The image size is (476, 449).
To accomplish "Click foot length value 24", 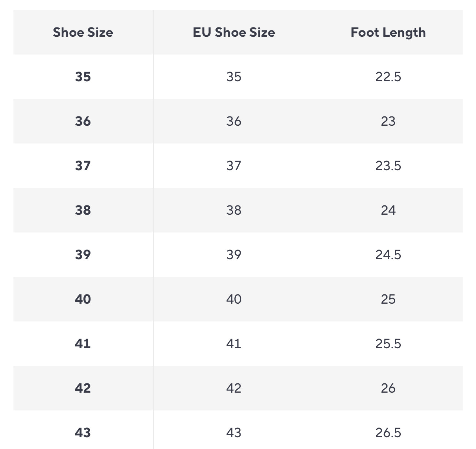I will (388, 210).
